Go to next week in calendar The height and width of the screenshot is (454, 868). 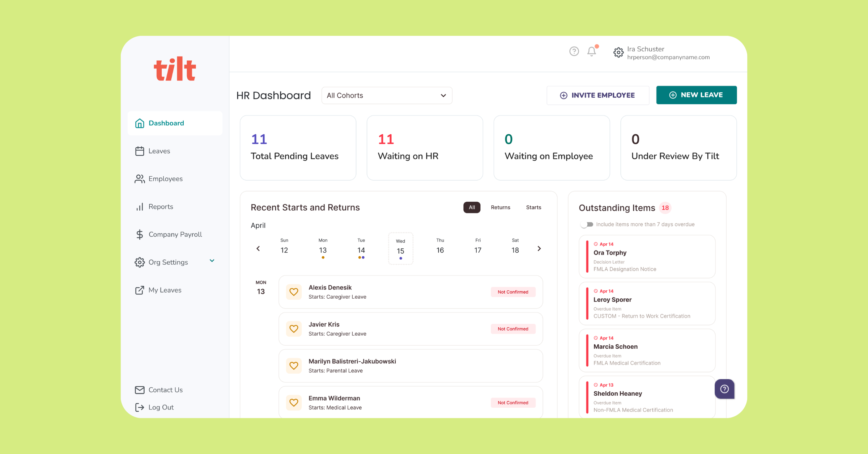tap(539, 249)
